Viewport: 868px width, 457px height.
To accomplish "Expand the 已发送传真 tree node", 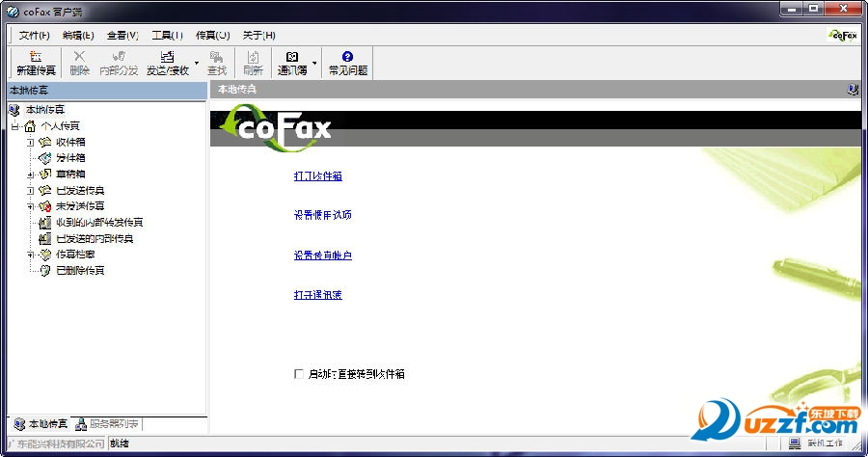I will point(31,190).
